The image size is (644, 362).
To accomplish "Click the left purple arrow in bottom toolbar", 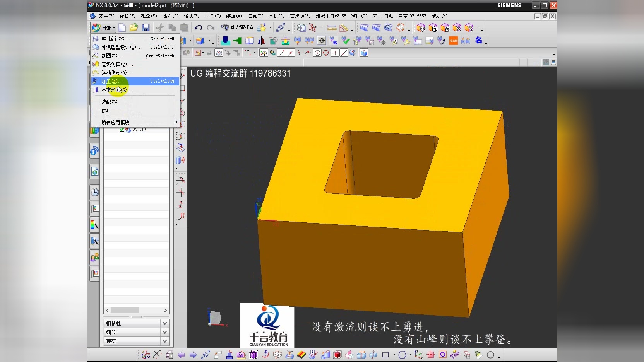I will pos(181,355).
